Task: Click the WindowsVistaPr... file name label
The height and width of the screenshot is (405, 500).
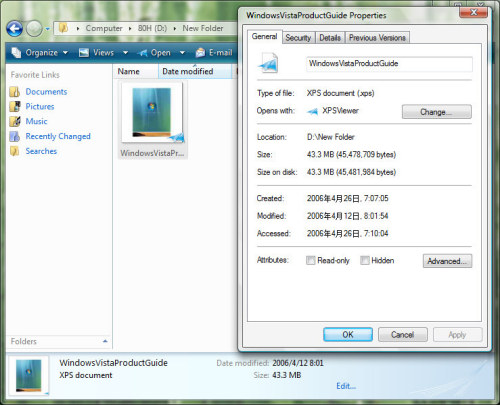Action: (152, 153)
